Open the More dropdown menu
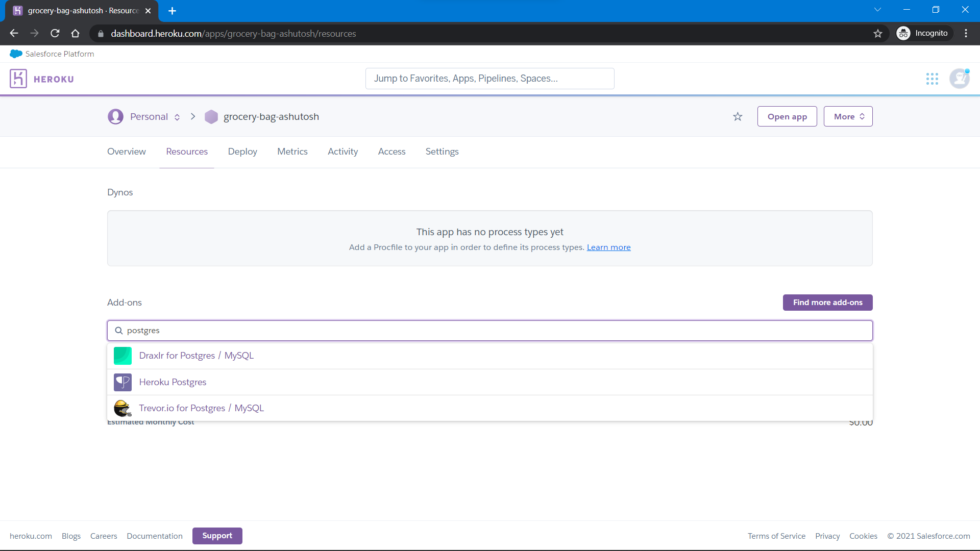This screenshot has height=551, width=980. [848, 117]
